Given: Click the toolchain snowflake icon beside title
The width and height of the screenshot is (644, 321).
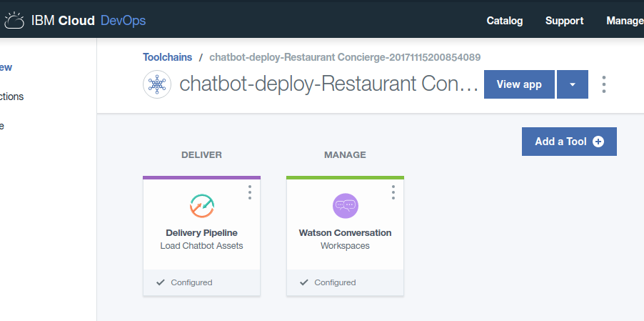Looking at the screenshot, I should 157,84.
